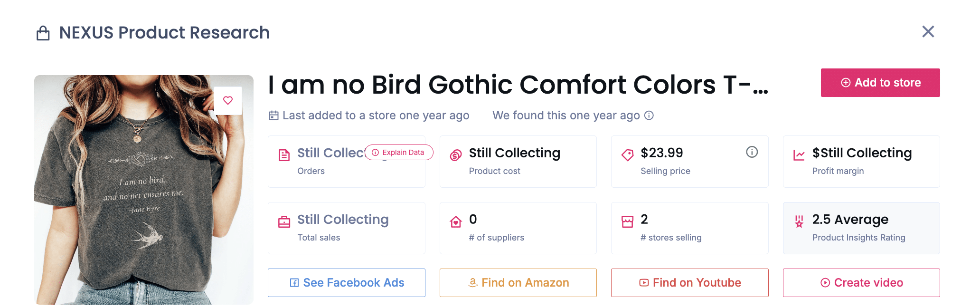This screenshot has height=308, width=980.
Task: Click the heart favorite icon on product image
Action: pyautogui.click(x=228, y=100)
